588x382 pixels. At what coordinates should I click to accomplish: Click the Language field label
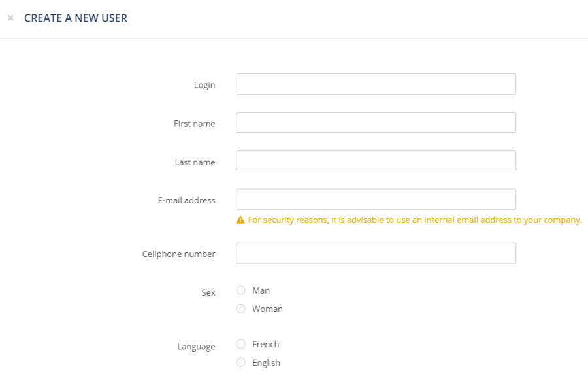(x=196, y=347)
